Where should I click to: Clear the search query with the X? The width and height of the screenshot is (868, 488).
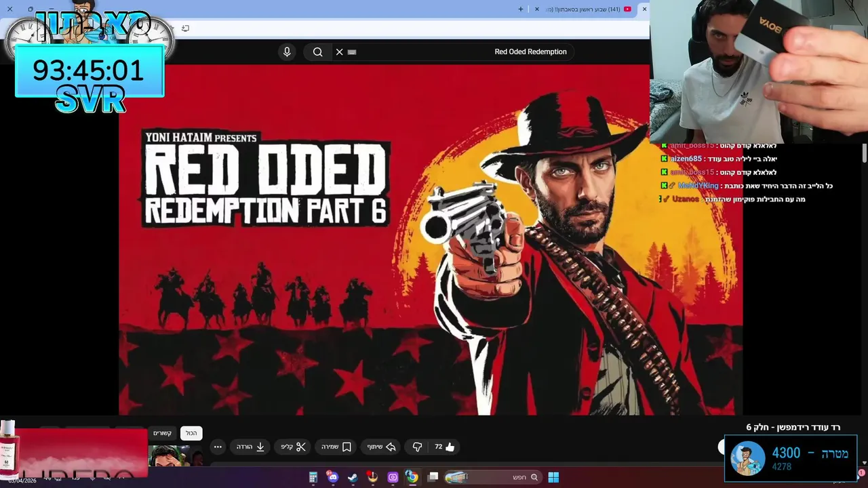(340, 52)
